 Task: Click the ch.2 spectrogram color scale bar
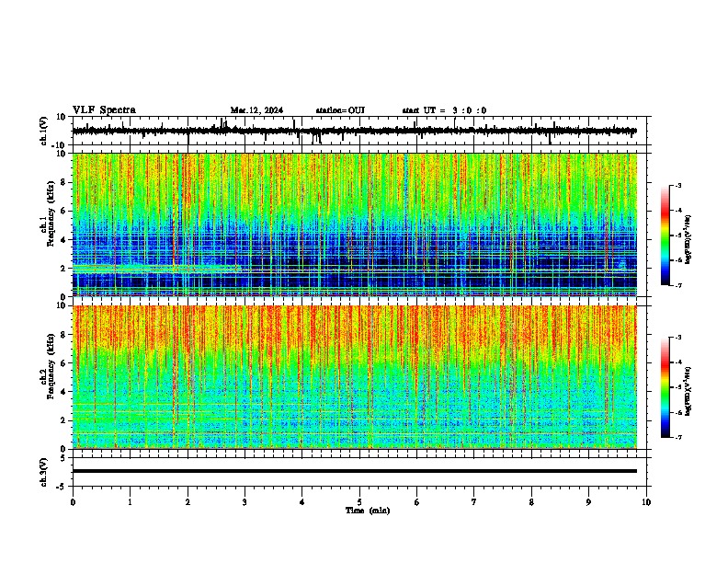click(665, 387)
